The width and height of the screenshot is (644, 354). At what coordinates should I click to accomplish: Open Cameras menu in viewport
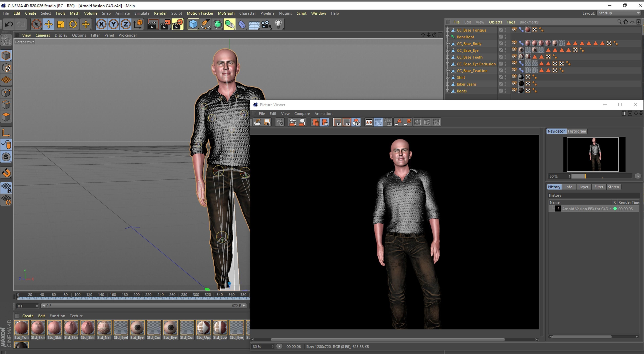click(43, 35)
